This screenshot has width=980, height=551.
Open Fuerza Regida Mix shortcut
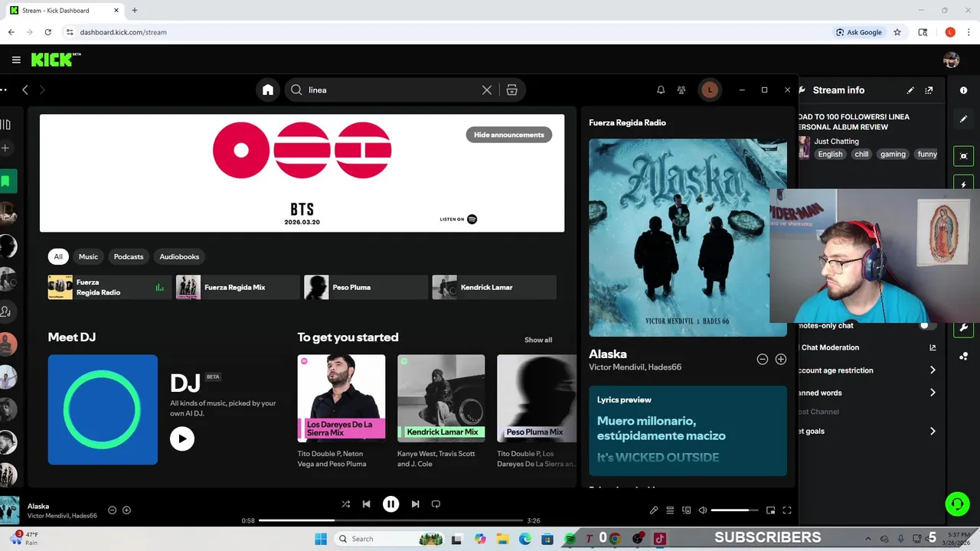click(x=237, y=288)
